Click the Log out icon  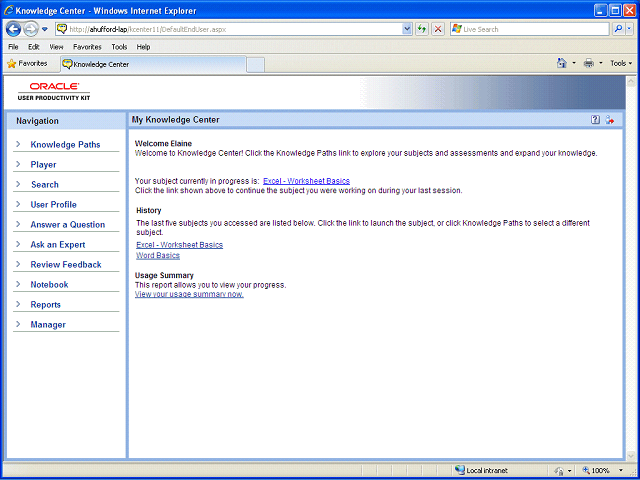610,120
